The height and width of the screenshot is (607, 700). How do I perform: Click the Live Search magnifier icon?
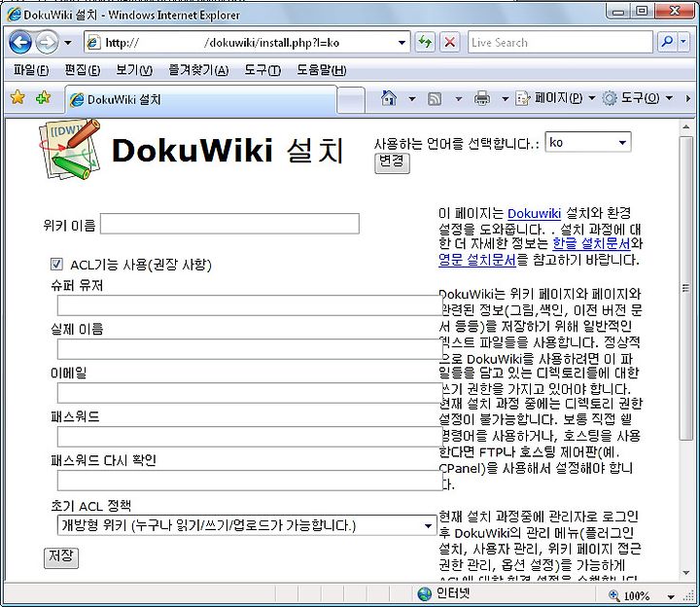tap(667, 43)
